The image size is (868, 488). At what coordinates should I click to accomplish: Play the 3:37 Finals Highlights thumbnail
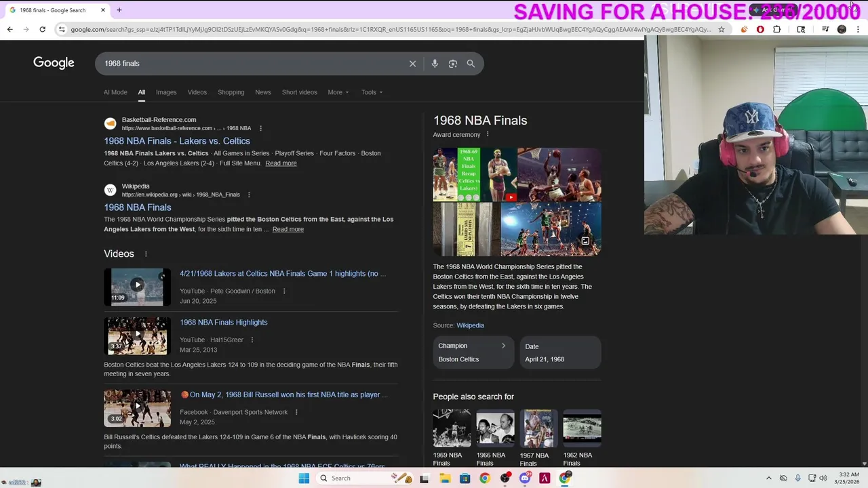coord(137,336)
